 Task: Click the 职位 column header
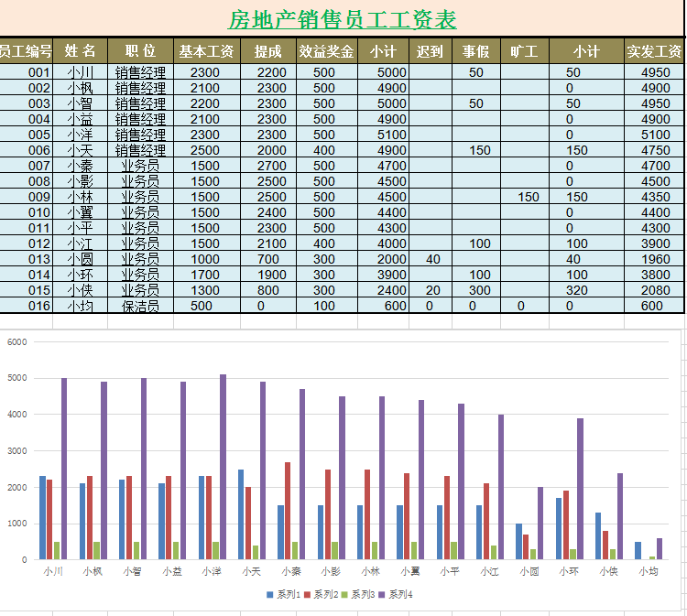click(x=140, y=51)
